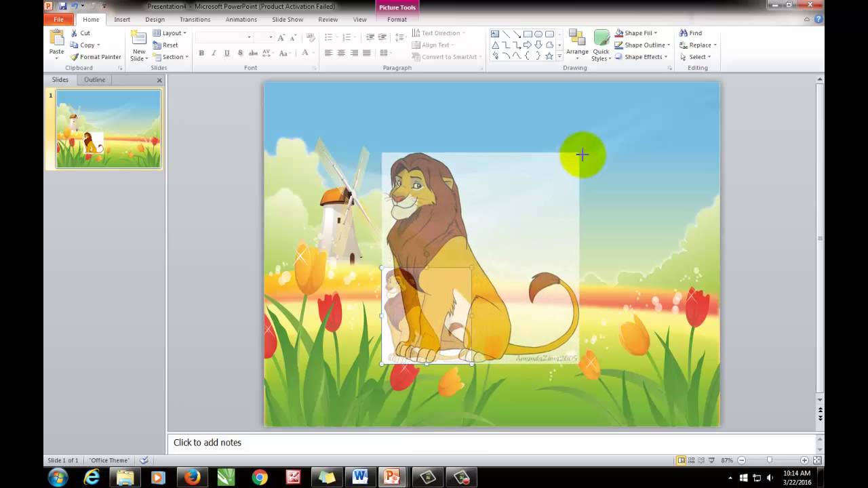The width and height of the screenshot is (868, 488).
Task: Save the presentation from Quick Access
Action: (x=62, y=6)
